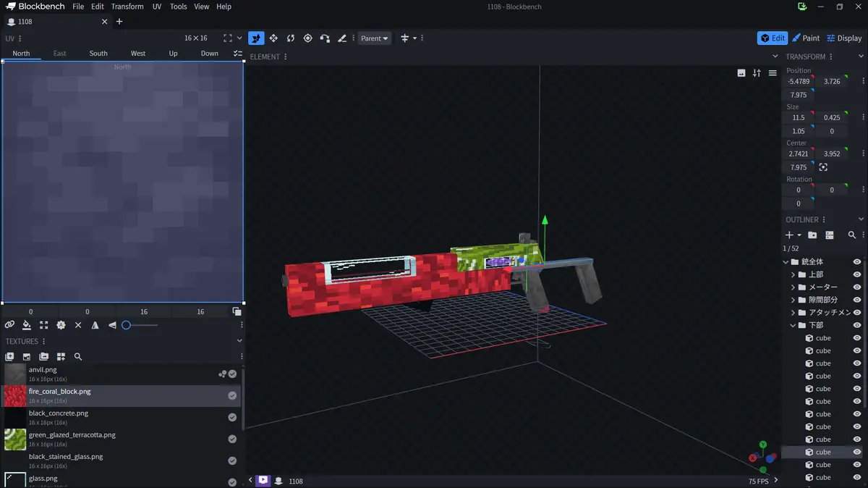Screen dimensions: 868x488
Task: Click the UV rotation slider handle
Action: pyautogui.click(x=126, y=326)
